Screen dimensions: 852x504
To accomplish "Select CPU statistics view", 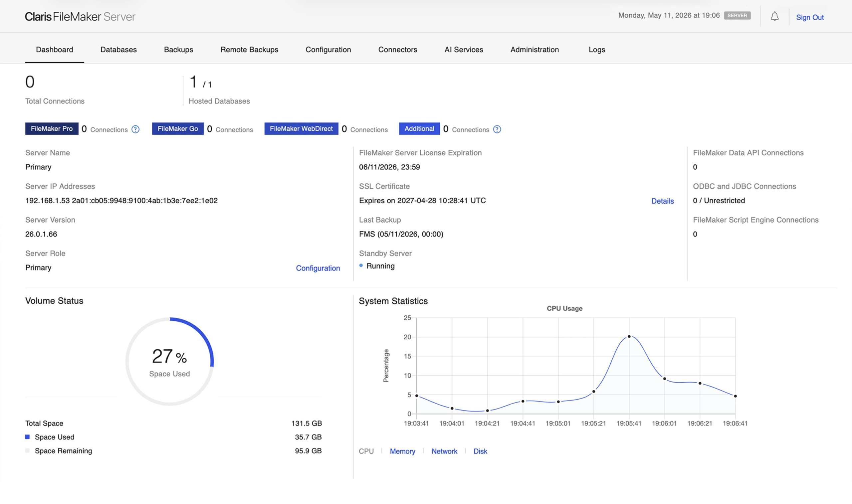I will (x=366, y=451).
